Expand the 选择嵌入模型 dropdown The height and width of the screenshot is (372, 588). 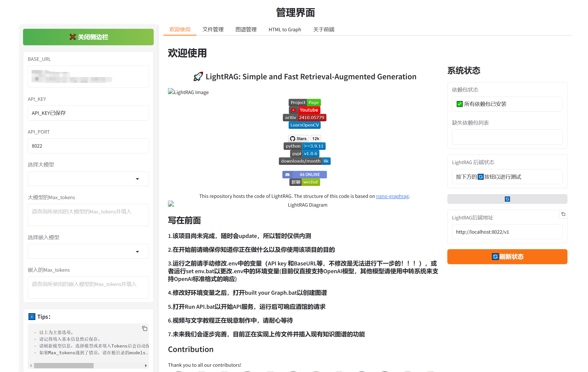[88, 251]
